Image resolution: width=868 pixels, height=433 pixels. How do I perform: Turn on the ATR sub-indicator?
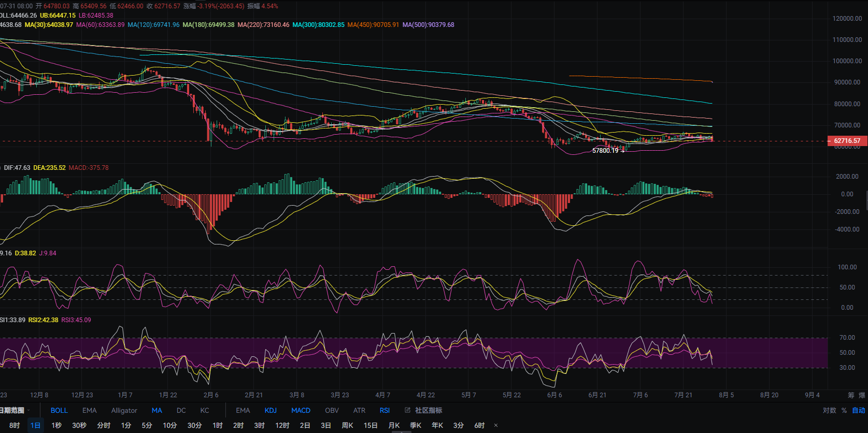pyautogui.click(x=359, y=410)
